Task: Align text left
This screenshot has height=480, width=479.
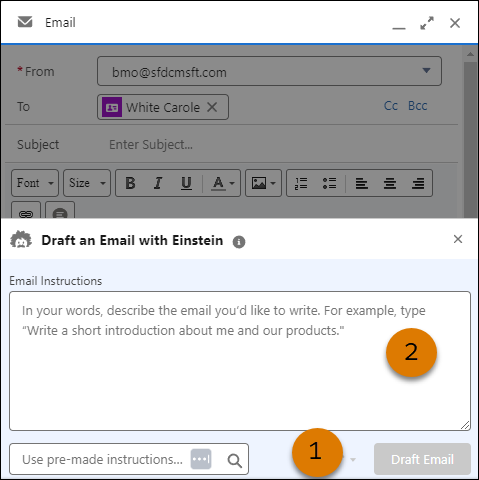Action: tap(361, 183)
